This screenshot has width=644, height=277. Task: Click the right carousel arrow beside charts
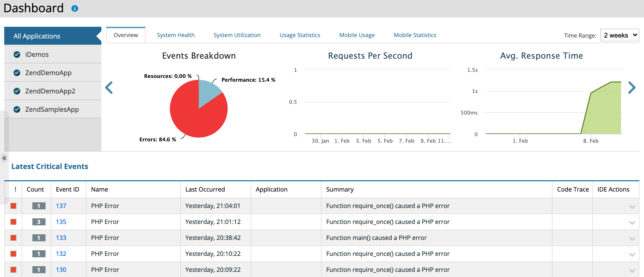(x=632, y=88)
